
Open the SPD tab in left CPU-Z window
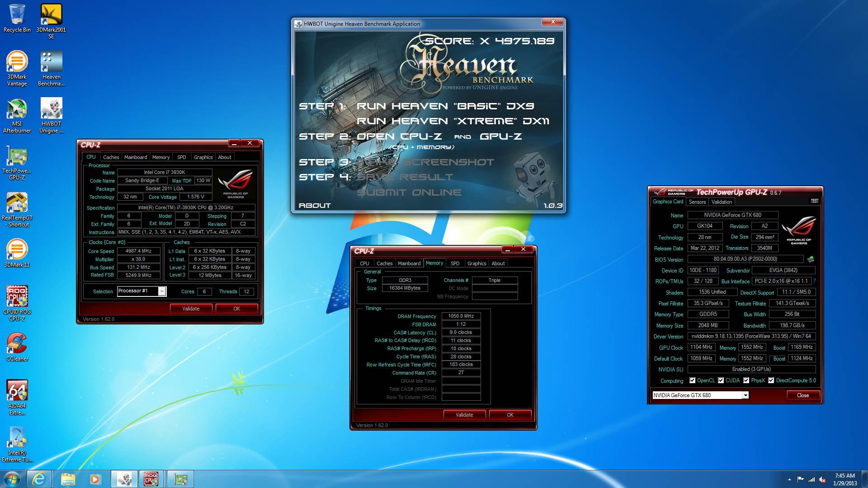pos(181,157)
